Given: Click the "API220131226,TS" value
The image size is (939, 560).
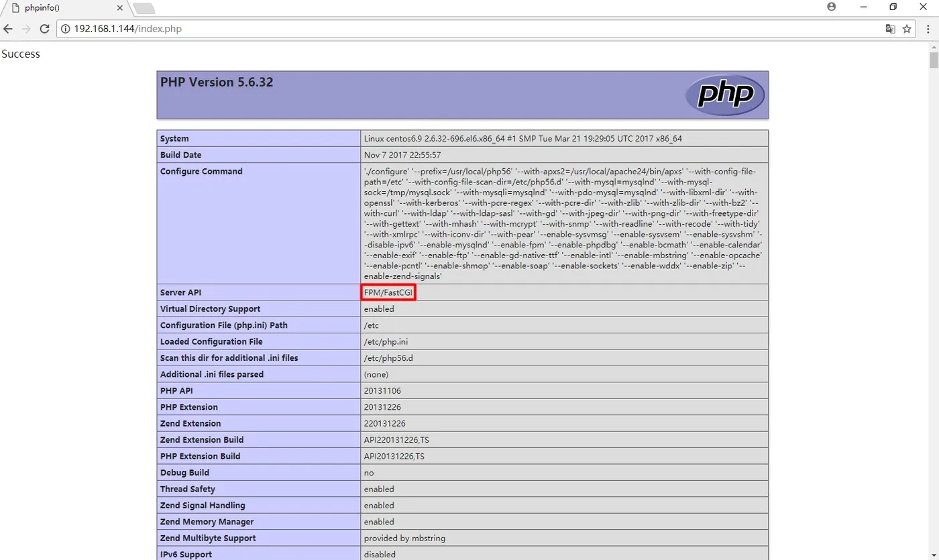Looking at the screenshot, I should (397, 440).
